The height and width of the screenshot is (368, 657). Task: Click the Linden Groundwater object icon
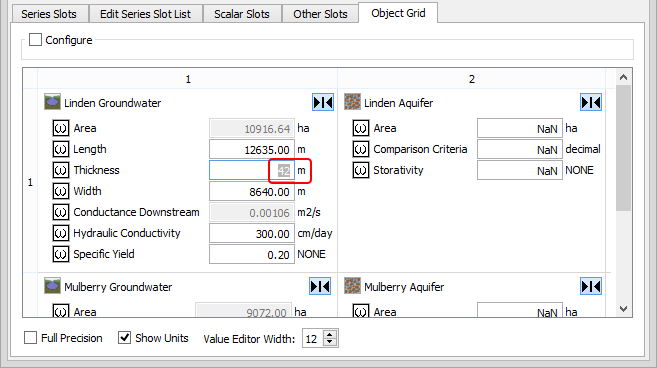pyautogui.click(x=52, y=102)
